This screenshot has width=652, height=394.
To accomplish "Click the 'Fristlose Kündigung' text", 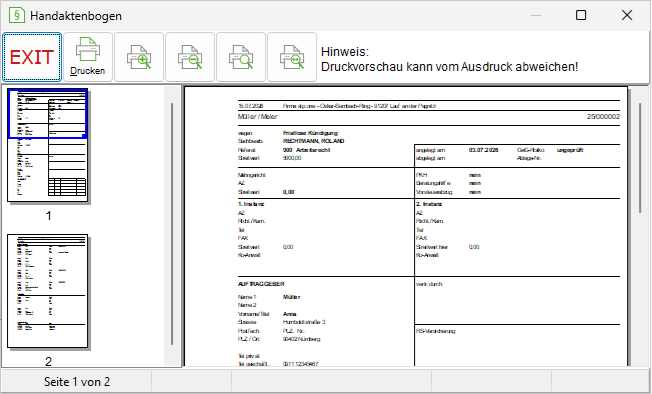I will pos(310,133).
